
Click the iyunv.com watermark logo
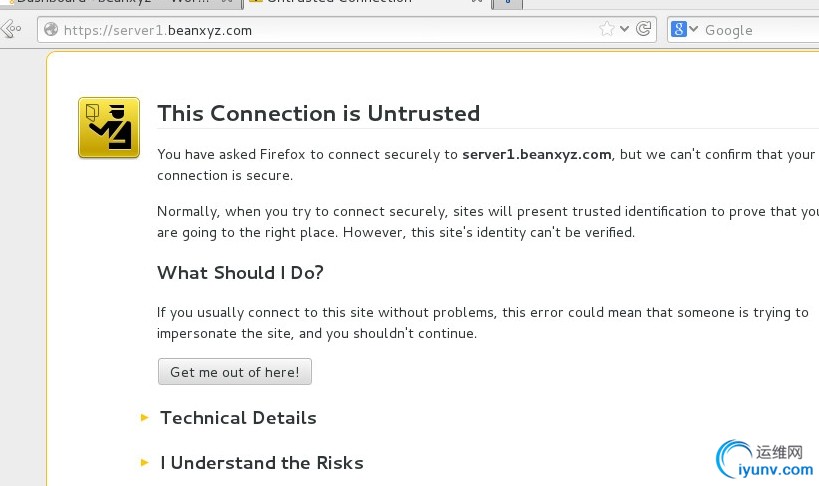click(764, 459)
